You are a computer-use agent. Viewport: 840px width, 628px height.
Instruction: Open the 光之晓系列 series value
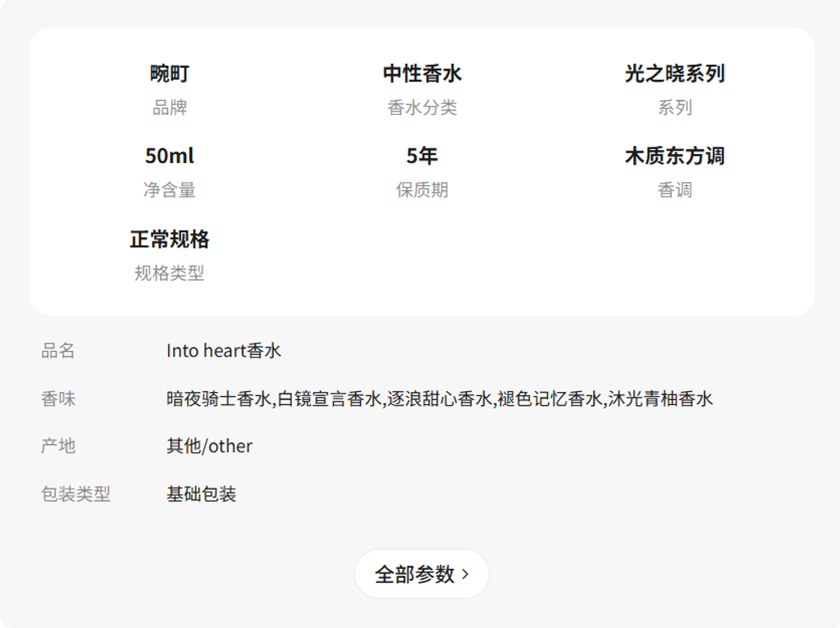point(674,74)
